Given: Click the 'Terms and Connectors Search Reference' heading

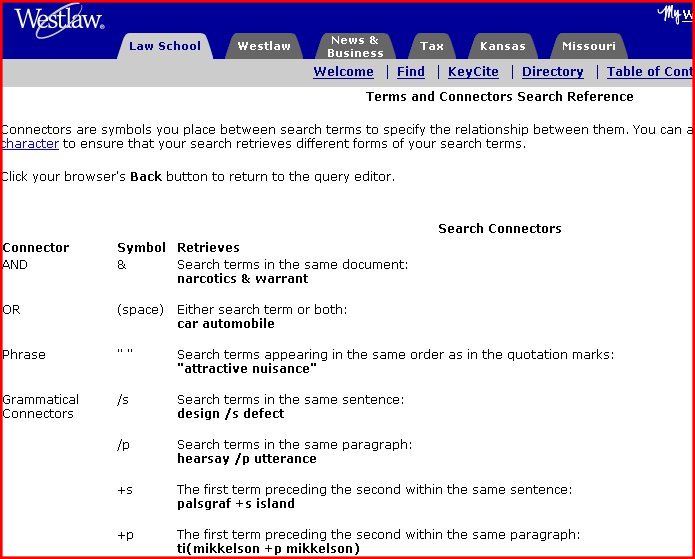Looking at the screenshot, I should point(500,97).
